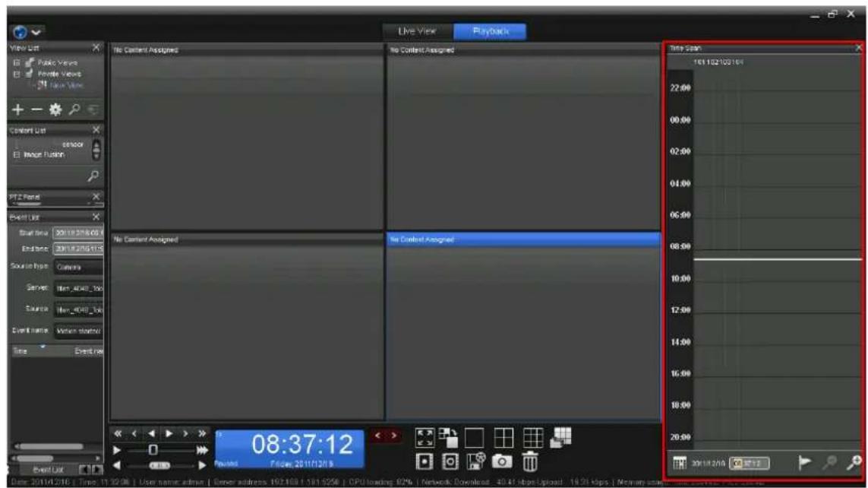Switch to the Playback tab
This screenshot has width=868, height=488.
[490, 32]
